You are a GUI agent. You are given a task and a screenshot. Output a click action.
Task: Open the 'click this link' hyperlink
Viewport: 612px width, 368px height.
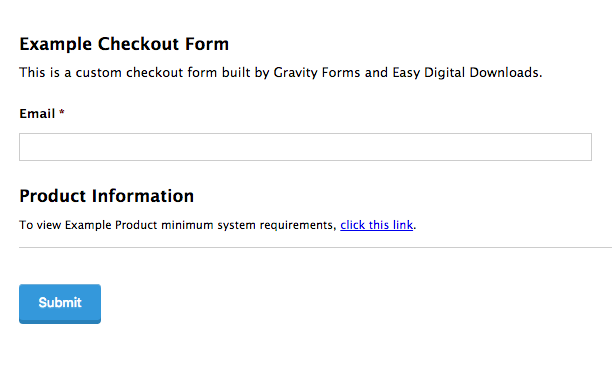pos(376,225)
